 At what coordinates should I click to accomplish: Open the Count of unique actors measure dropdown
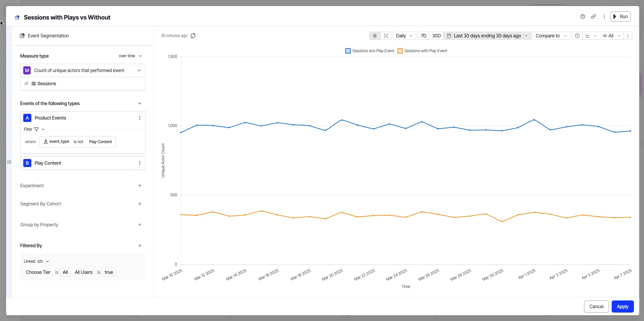point(83,70)
